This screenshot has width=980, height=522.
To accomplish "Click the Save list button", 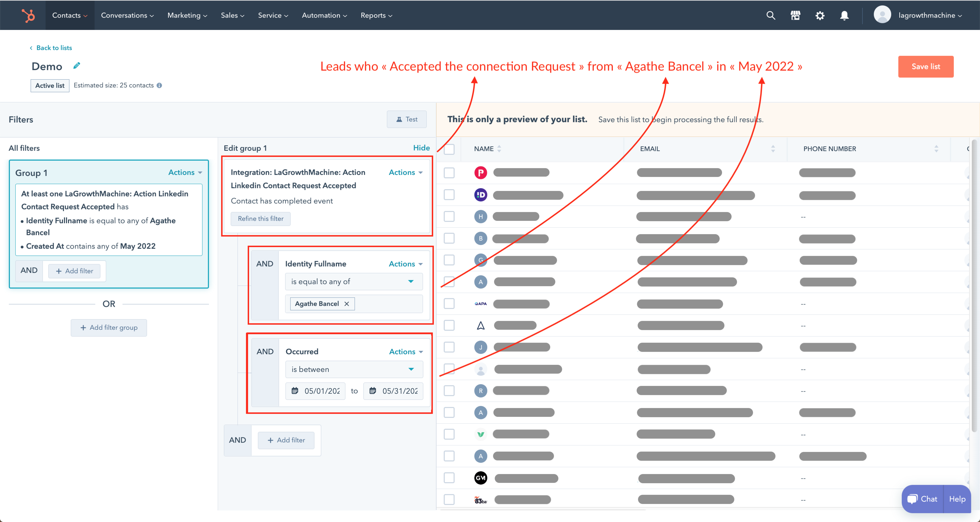I will pyautogui.click(x=925, y=67).
